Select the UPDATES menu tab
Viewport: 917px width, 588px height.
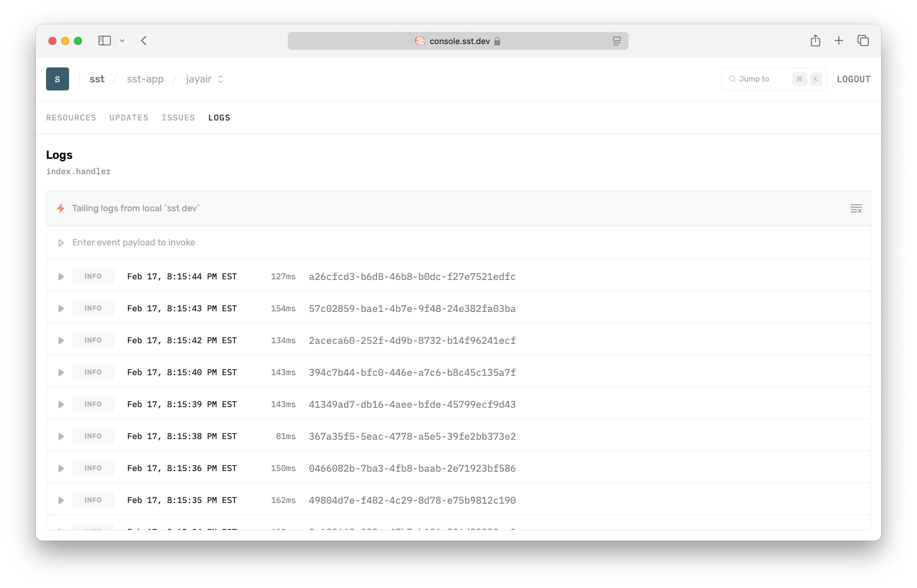pyautogui.click(x=128, y=118)
